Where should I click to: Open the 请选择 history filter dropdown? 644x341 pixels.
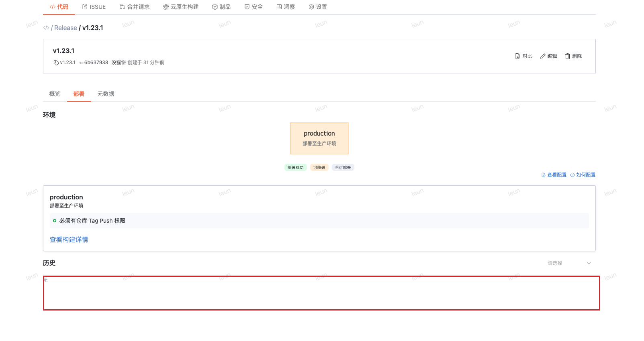pyautogui.click(x=569, y=263)
